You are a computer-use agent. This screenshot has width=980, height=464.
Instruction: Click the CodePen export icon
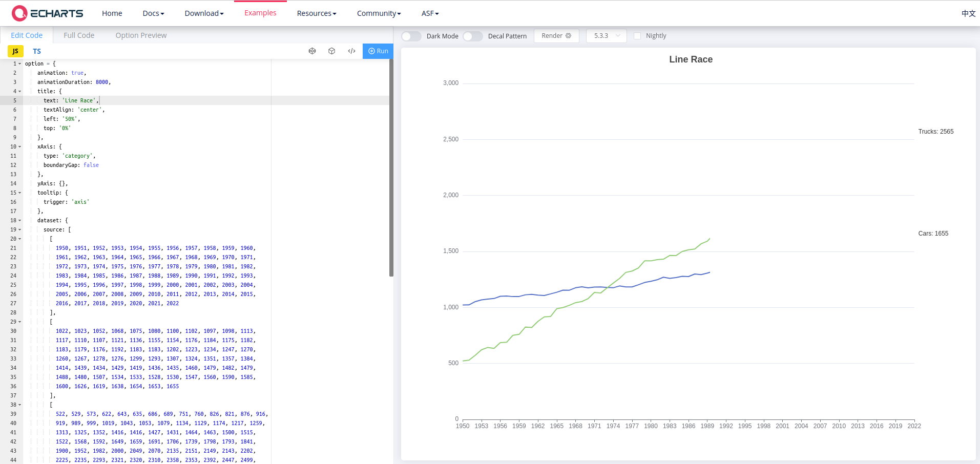[312, 51]
